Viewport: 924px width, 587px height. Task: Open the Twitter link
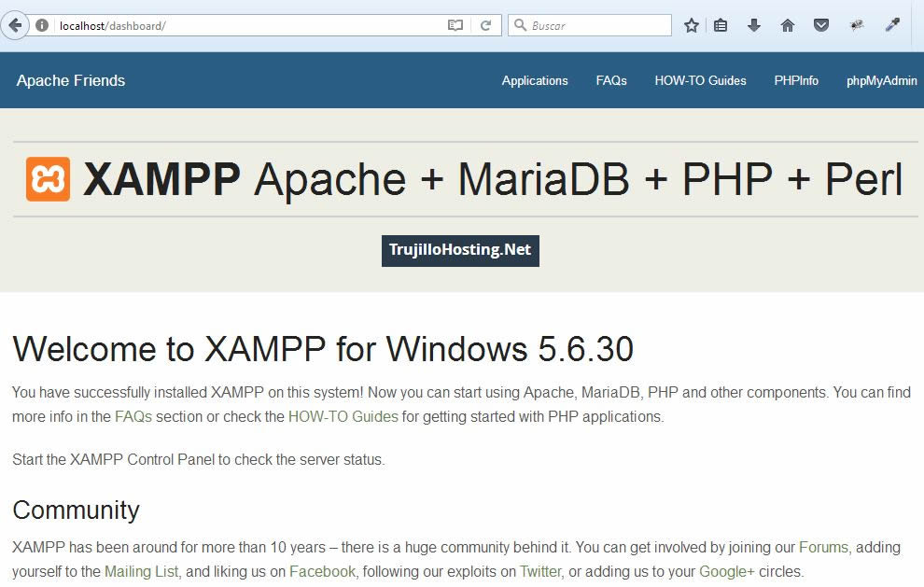(540, 572)
